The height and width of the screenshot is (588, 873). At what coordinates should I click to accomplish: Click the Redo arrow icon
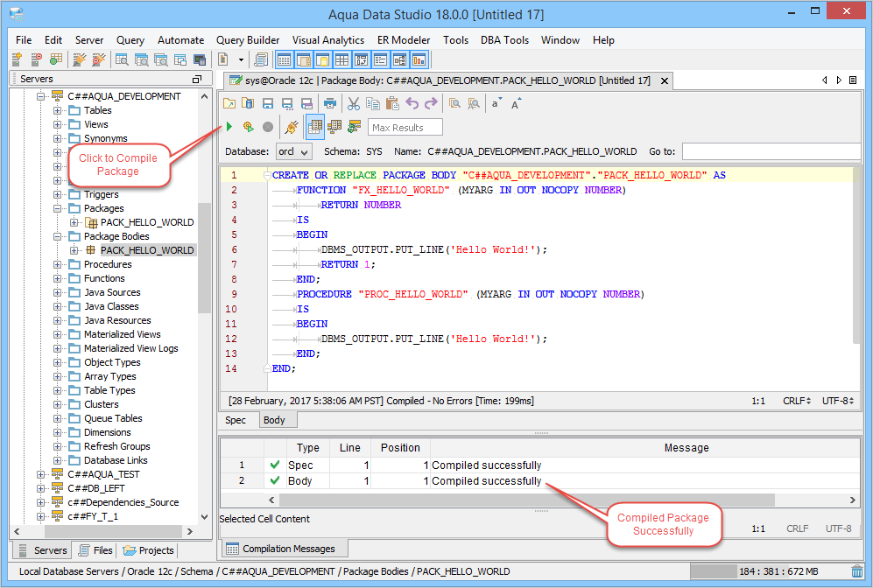point(431,103)
